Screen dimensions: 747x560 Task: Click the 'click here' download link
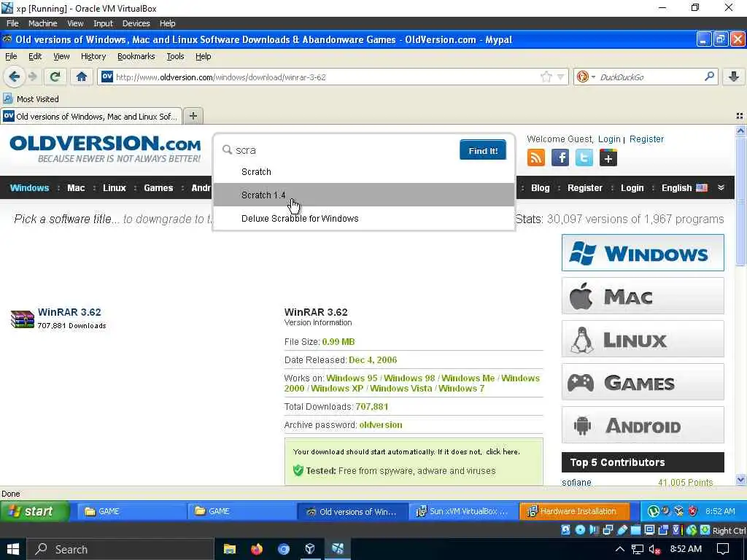coord(502,451)
